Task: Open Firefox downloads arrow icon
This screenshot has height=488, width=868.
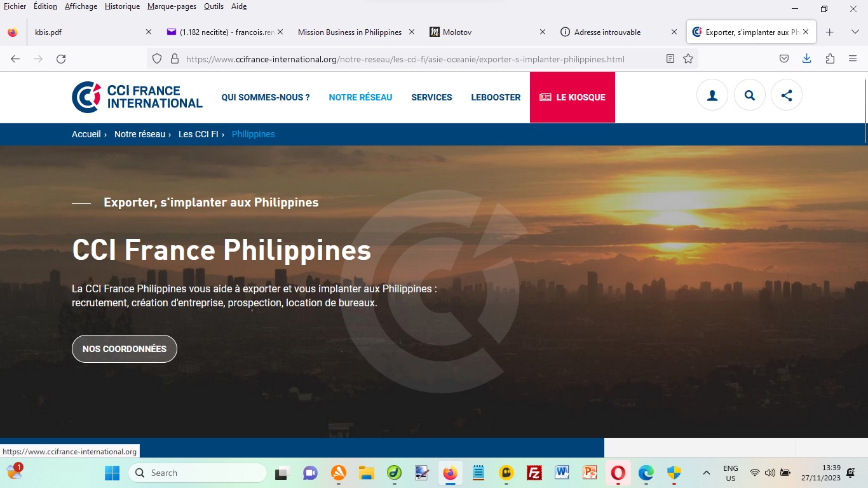Action: tap(806, 59)
